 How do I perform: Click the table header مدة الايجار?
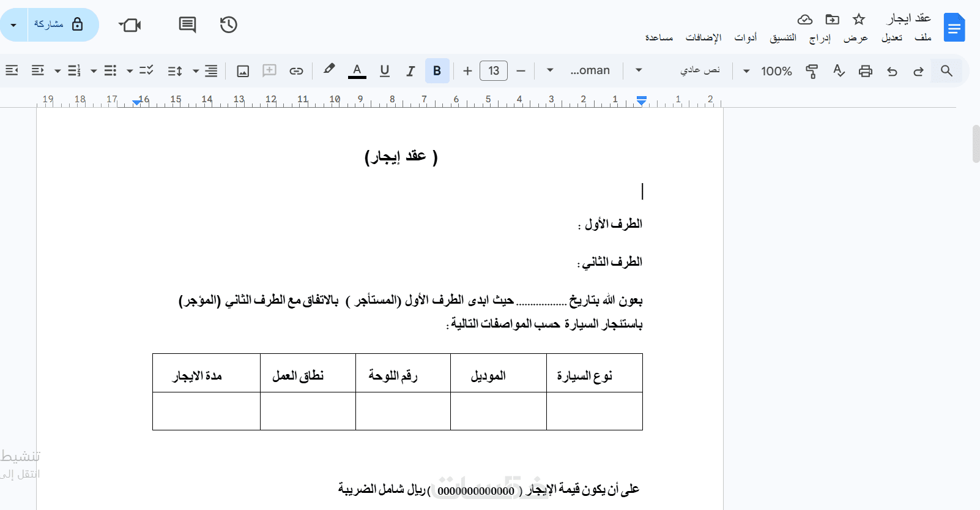(197, 375)
